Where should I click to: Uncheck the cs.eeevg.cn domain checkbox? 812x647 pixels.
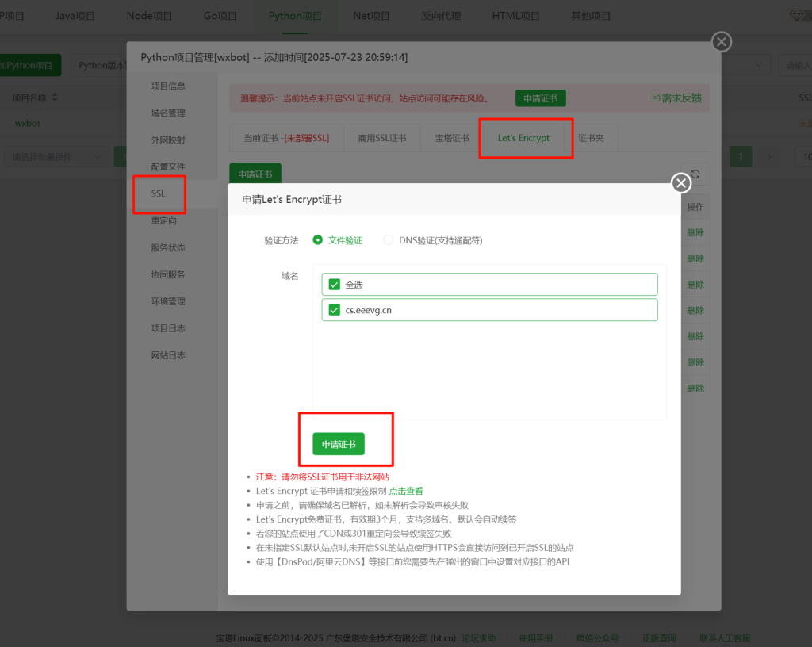[x=335, y=310]
